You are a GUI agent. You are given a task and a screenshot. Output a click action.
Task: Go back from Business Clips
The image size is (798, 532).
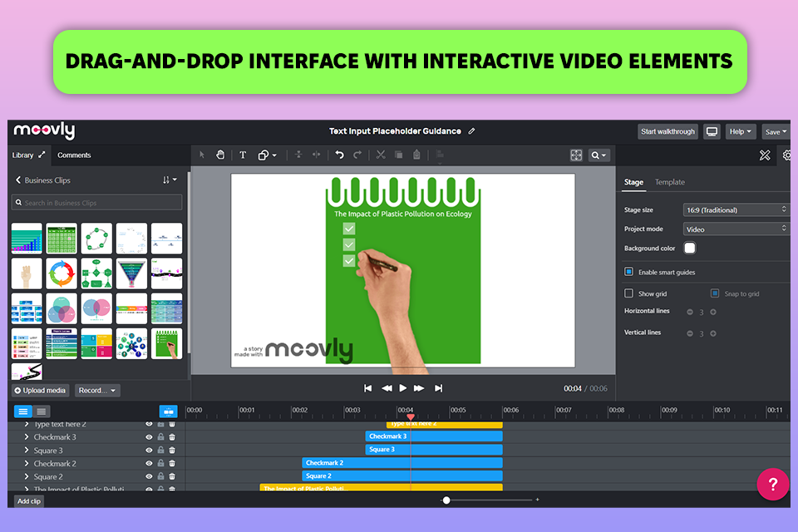(x=18, y=180)
